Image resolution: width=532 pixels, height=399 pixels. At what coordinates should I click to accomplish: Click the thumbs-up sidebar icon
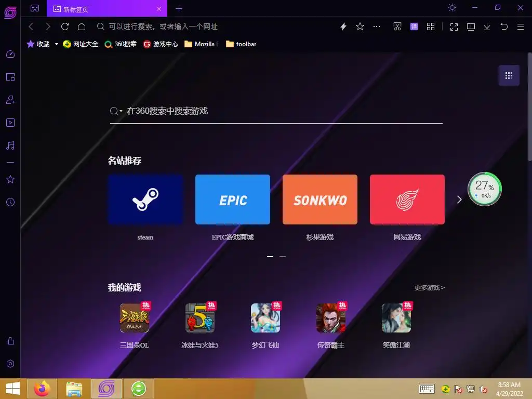click(10, 341)
